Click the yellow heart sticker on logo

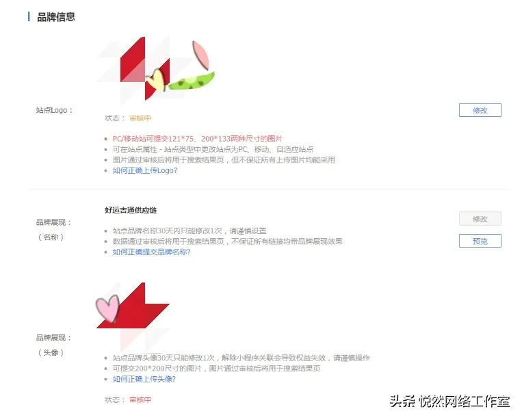pos(155,80)
